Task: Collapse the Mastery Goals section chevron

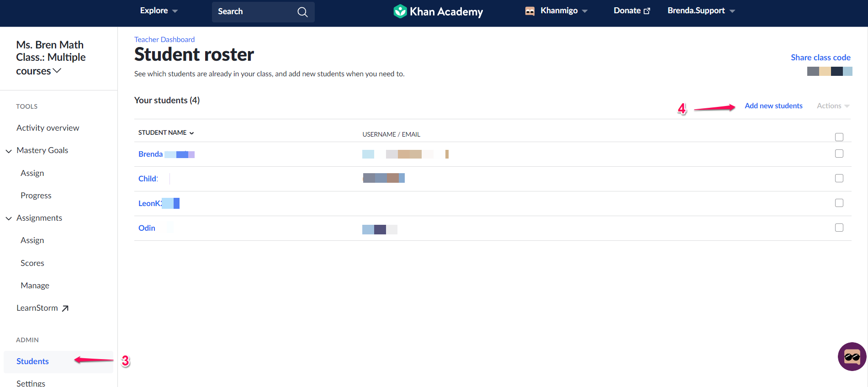Action: tap(9, 151)
